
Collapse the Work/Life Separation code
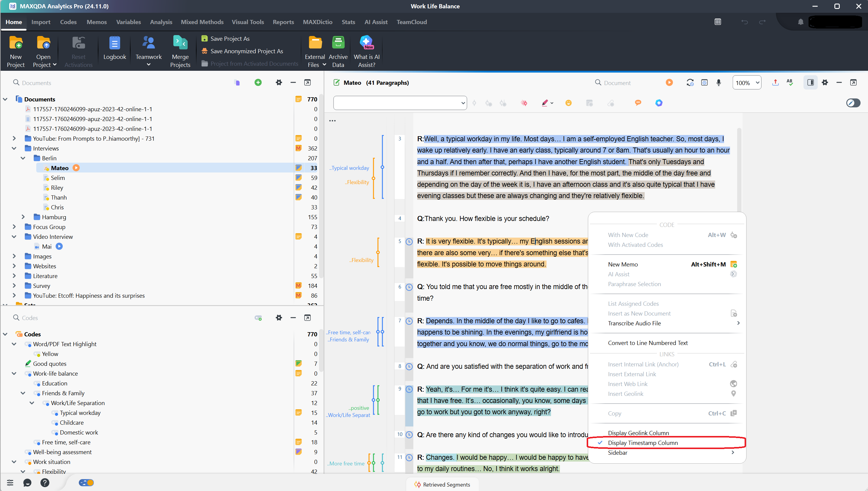[32, 403]
